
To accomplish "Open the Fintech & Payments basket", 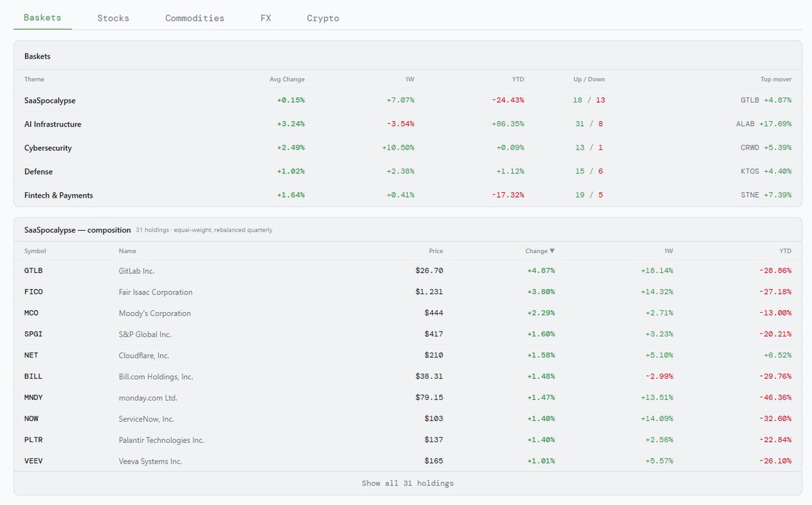I will point(407,195).
